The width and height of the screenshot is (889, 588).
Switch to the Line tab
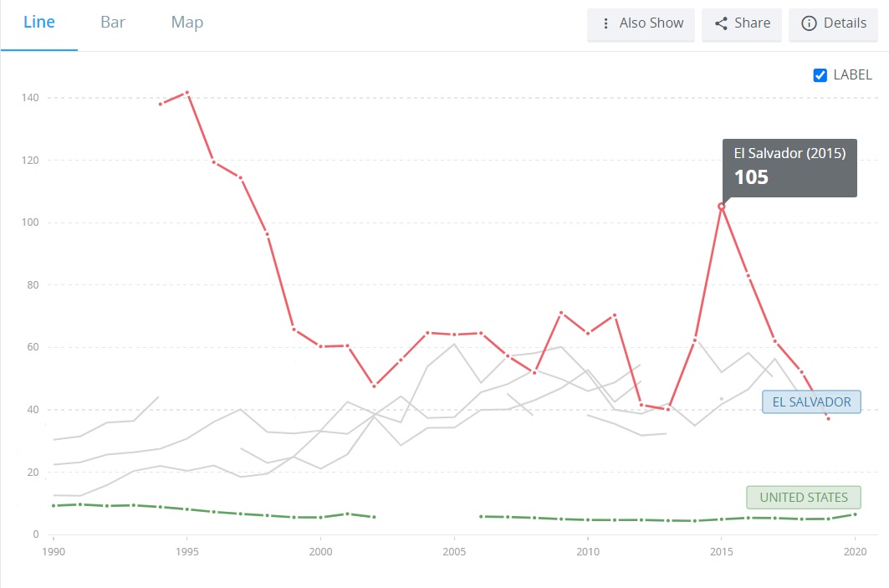click(x=39, y=23)
